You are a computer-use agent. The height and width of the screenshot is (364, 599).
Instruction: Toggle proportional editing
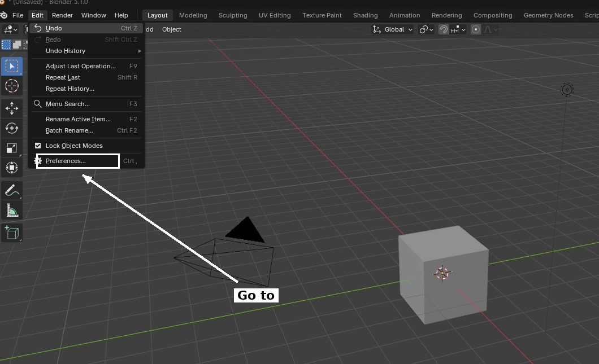(x=476, y=29)
